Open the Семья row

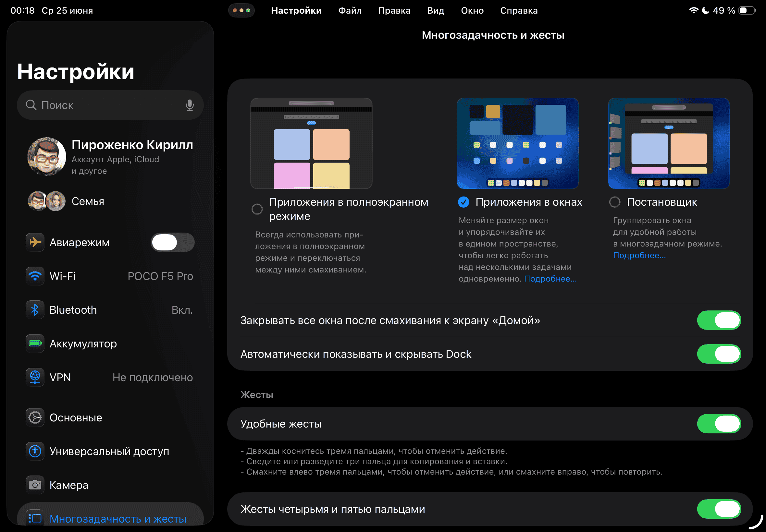point(110,201)
